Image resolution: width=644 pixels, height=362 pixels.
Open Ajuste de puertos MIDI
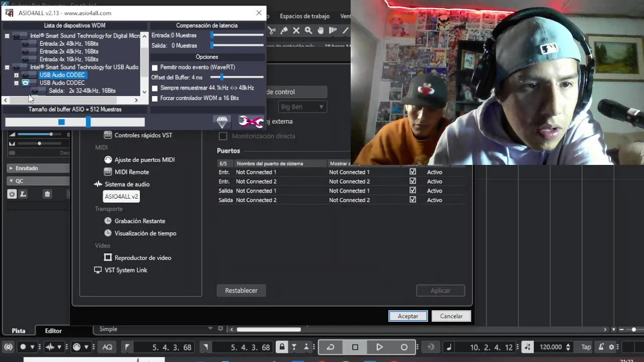click(144, 160)
